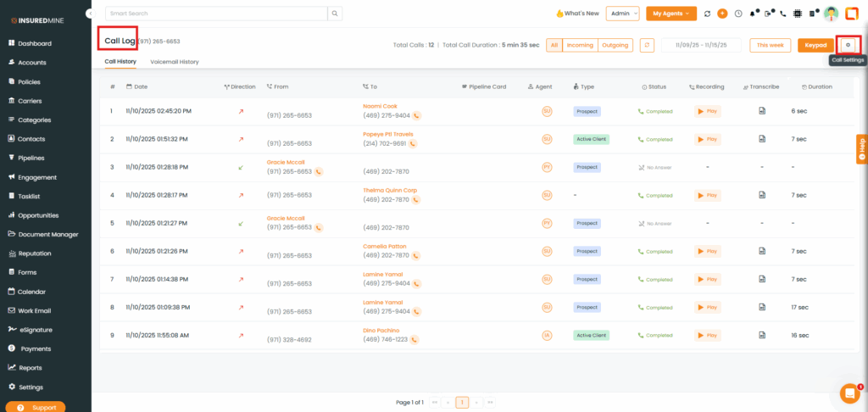Open the chat bubble widget
The height and width of the screenshot is (412, 868).
[849, 393]
